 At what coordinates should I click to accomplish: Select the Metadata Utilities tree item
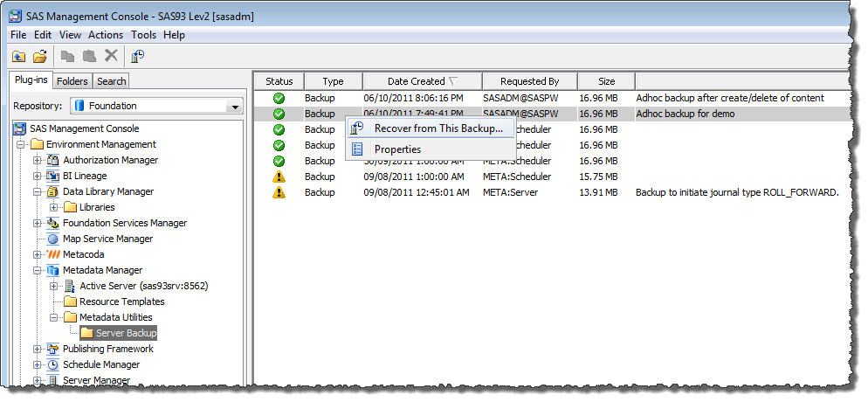[x=115, y=318]
